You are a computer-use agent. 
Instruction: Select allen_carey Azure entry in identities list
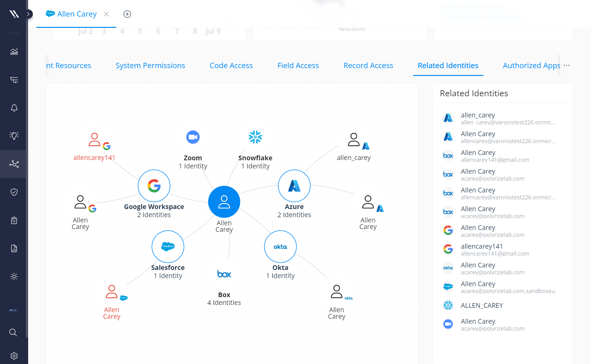pos(503,118)
